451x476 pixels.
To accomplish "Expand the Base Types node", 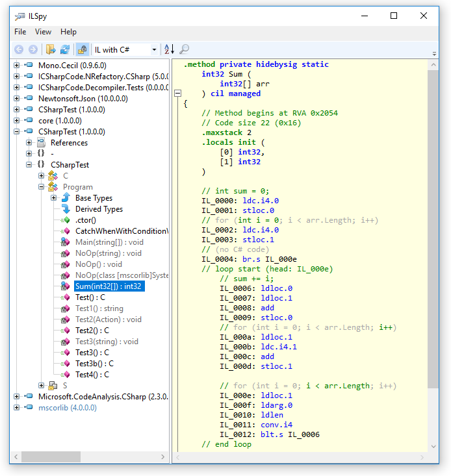I will tap(54, 197).
